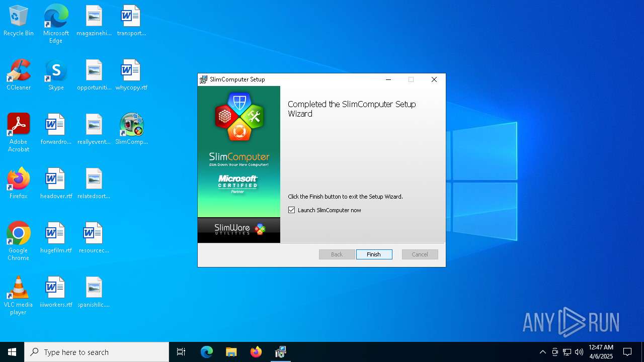Select the VLC media player shortcut
The height and width of the screenshot is (362, 644).
point(19,296)
